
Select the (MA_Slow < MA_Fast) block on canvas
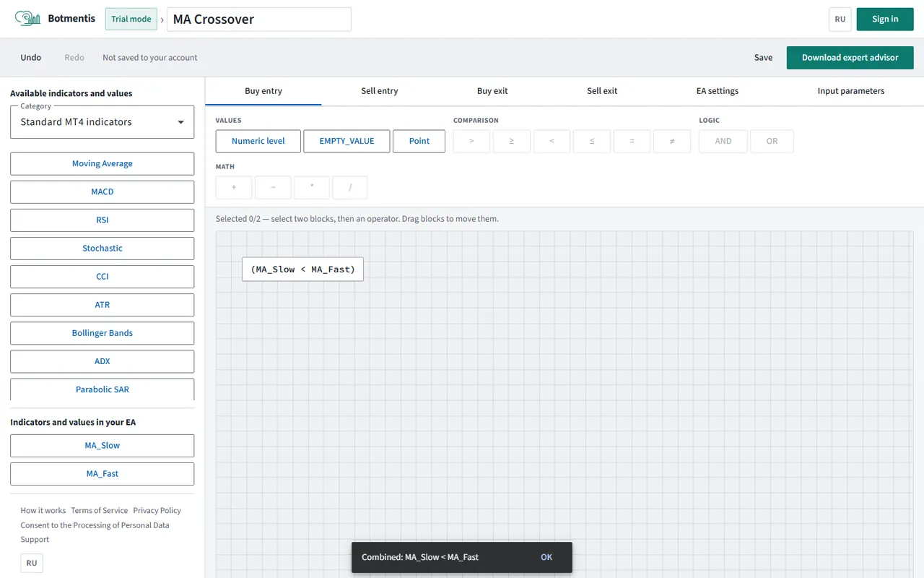303,269
